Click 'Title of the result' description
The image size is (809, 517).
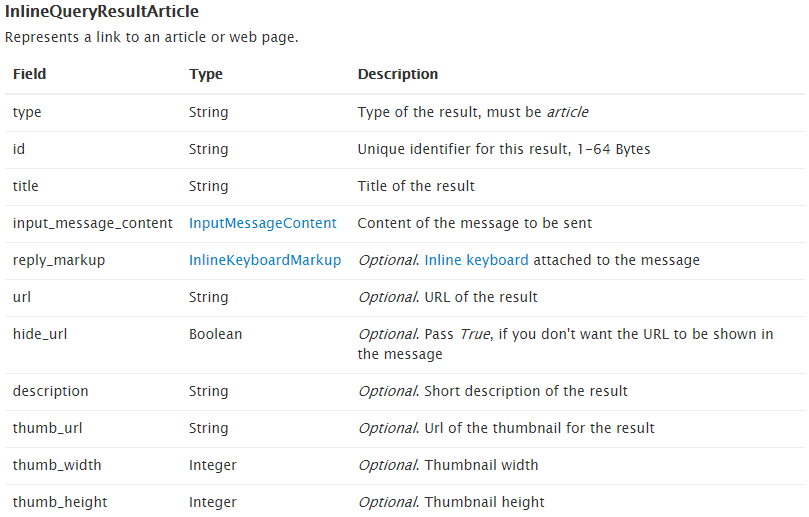(416, 186)
